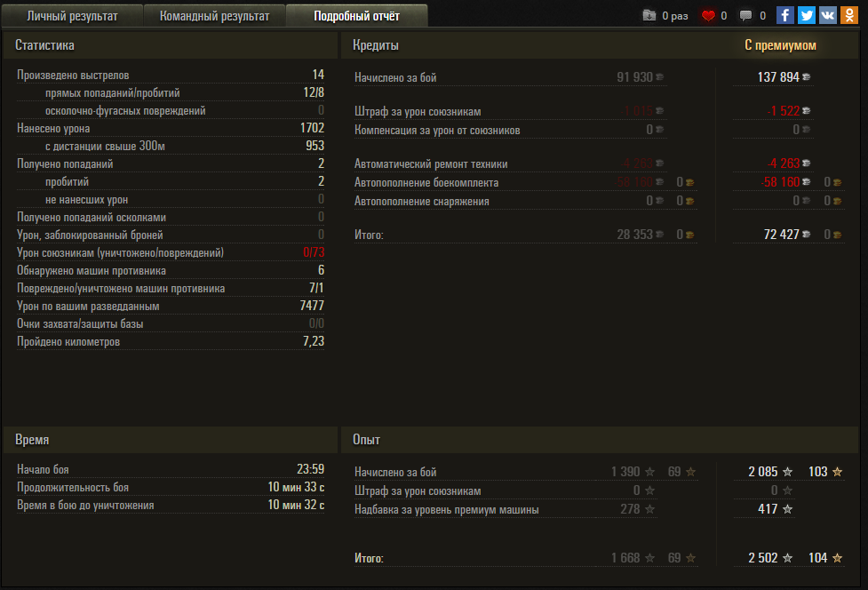This screenshot has width=868, height=590.
Task: Click 'Автопополнение боекомплекта' label
Action: click(x=426, y=183)
